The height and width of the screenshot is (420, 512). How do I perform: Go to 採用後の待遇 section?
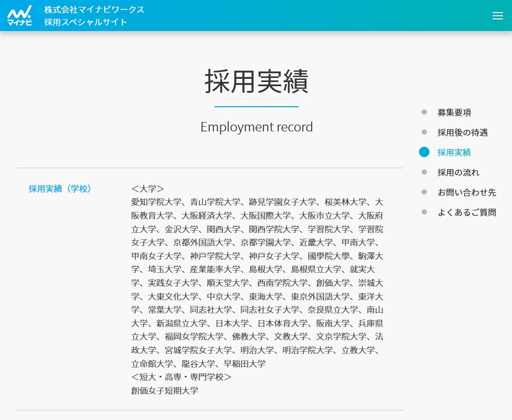[x=463, y=132]
